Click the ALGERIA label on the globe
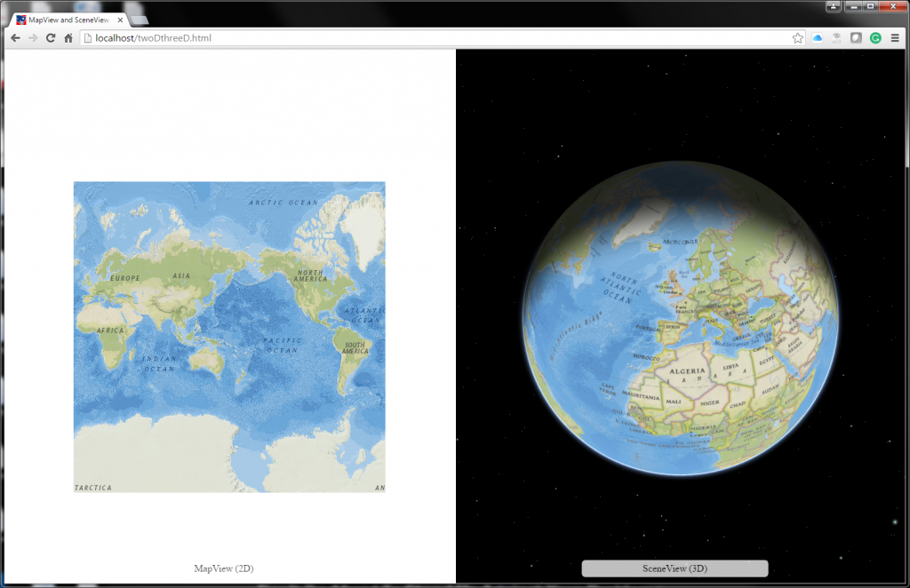This screenshot has height=588, width=910. click(687, 371)
